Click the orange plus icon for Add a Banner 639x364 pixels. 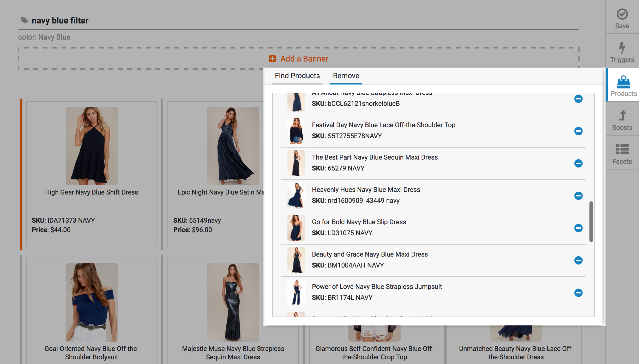tap(272, 59)
